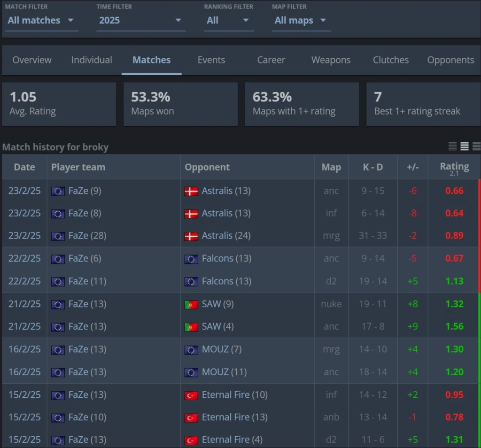
Task: Click Portugal flag beside SAW (4)
Action: coord(191,327)
